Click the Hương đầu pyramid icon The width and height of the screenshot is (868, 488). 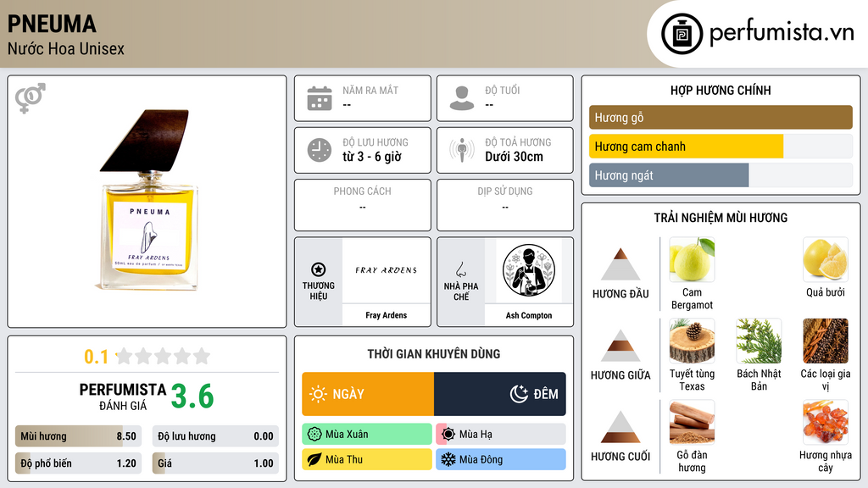(x=620, y=264)
